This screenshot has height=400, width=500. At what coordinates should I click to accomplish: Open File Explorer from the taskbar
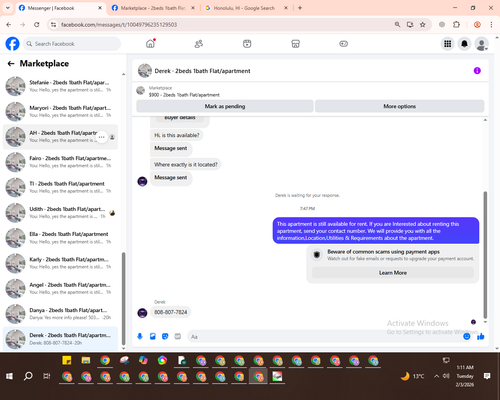[86, 360]
